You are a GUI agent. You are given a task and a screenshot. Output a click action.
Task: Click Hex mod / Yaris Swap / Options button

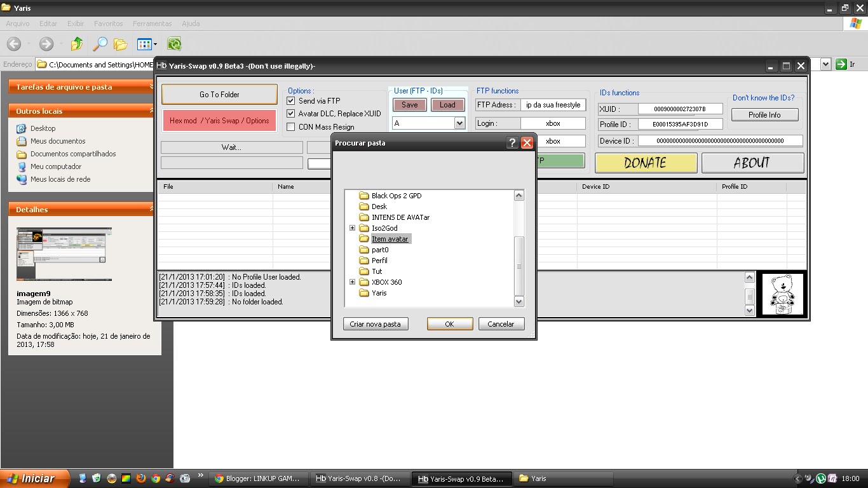tap(219, 121)
